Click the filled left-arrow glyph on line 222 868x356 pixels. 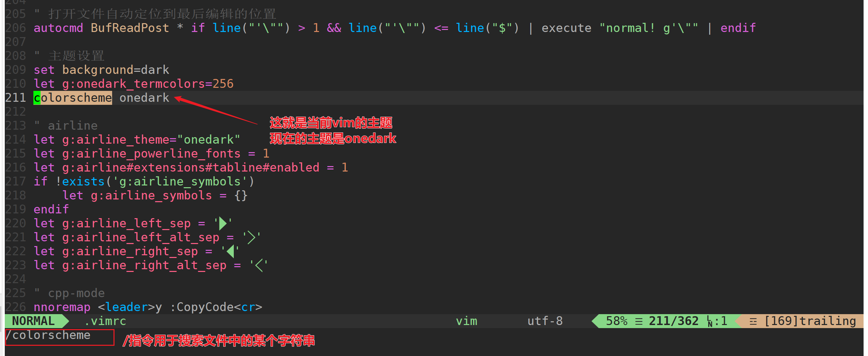click(x=230, y=251)
